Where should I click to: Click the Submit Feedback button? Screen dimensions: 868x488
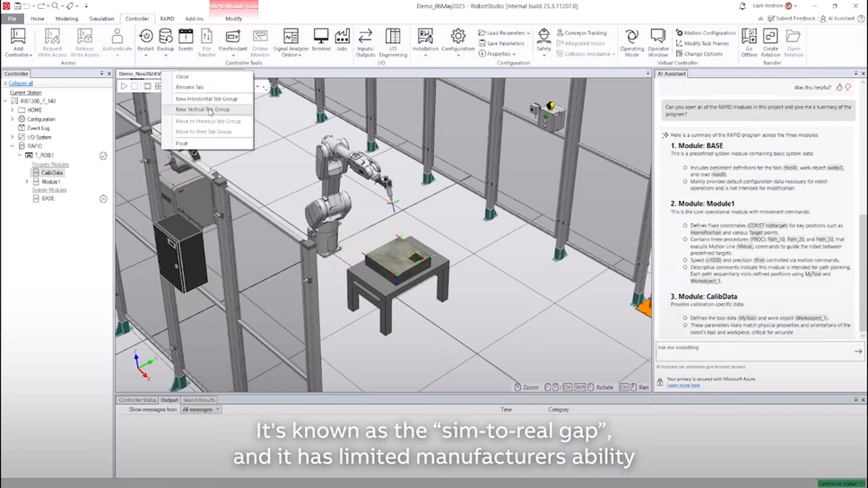coord(793,18)
